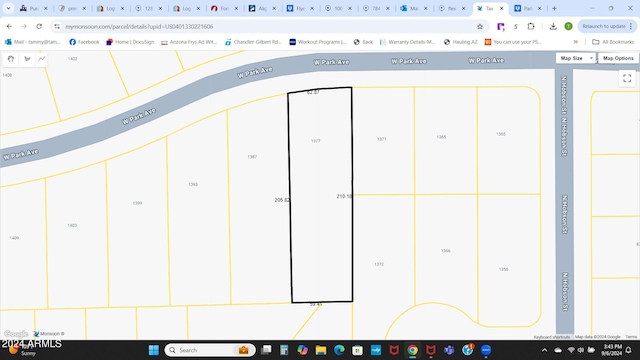Click parcel number 1372 label
640x360 pixels.
tap(379, 264)
